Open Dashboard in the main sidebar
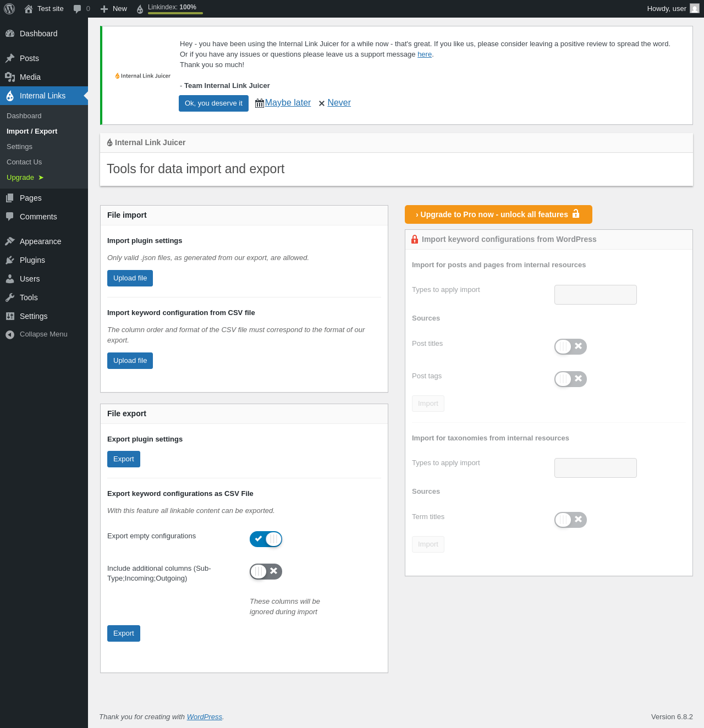 (x=44, y=34)
